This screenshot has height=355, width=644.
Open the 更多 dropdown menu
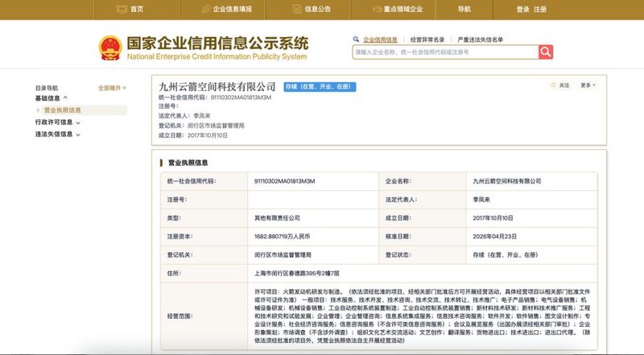pos(588,85)
